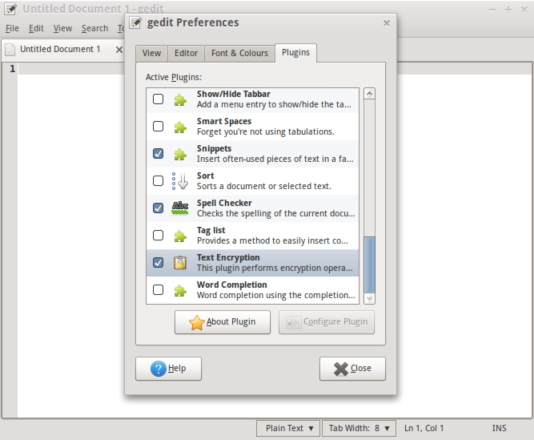Select the Show/Hide Tabbar plugin name
The width and height of the screenshot is (534, 440).
(234, 94)
